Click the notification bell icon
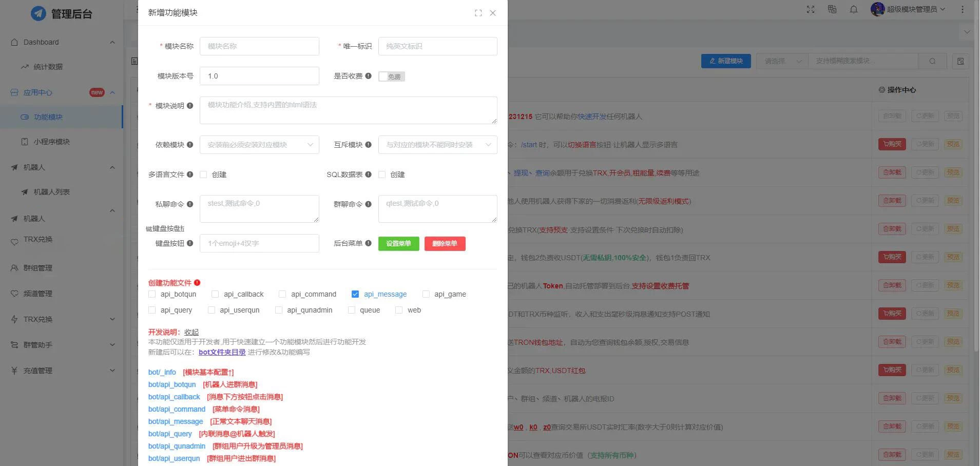This screenshot has width=980, height=466. pyautogui.click(x=854, y=9)
